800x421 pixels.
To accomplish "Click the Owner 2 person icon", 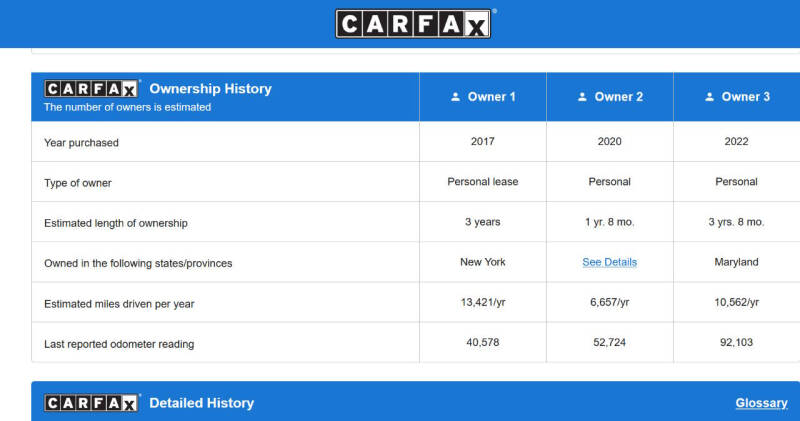I will (582, 96).
